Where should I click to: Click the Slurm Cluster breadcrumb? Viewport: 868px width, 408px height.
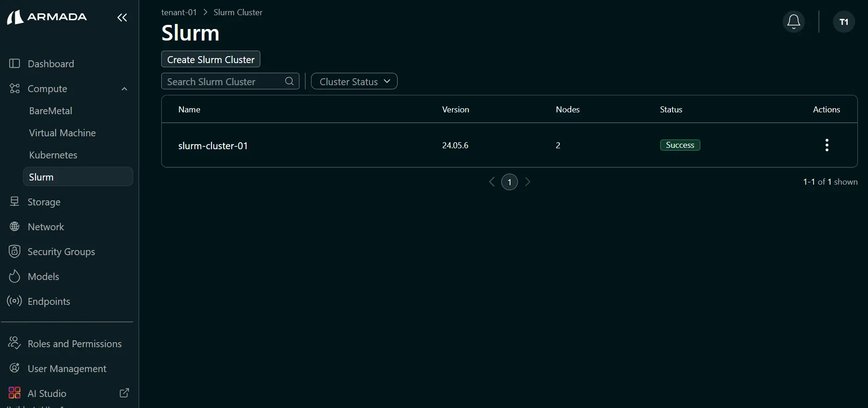[238, 12]
